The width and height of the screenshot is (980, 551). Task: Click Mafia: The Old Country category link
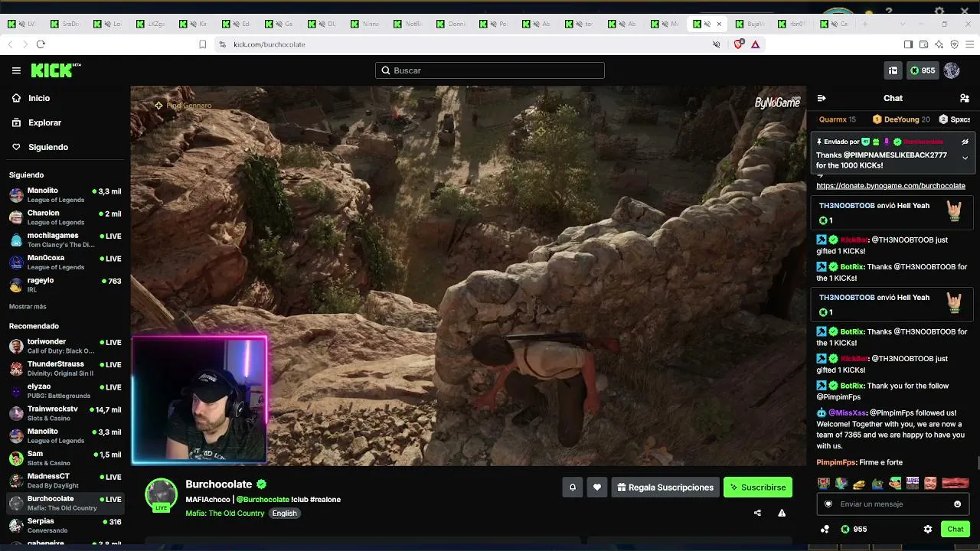[224, 514]
